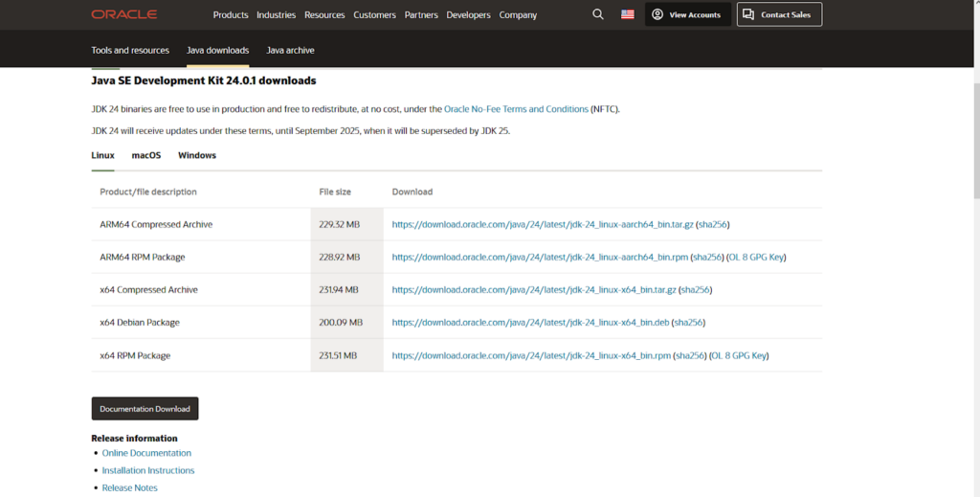Image resolution: width=980 pixels, height=497 pixels.
Task: Open the Developers menu
Action: click(x=468, y=15)
